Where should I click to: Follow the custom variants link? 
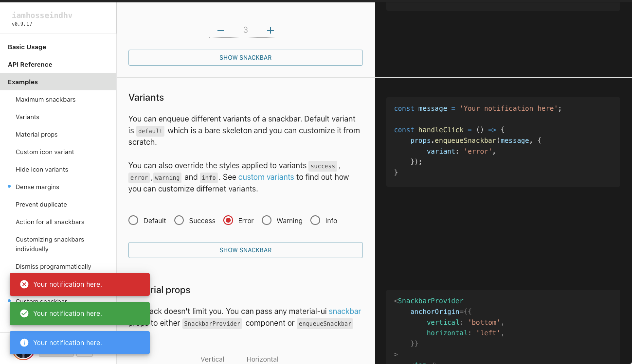[x=266, y=177]
